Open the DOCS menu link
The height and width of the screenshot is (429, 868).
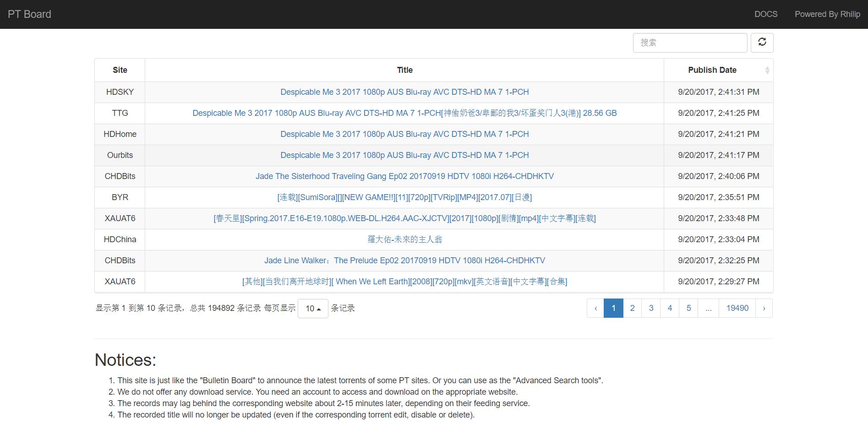(766, 14)
